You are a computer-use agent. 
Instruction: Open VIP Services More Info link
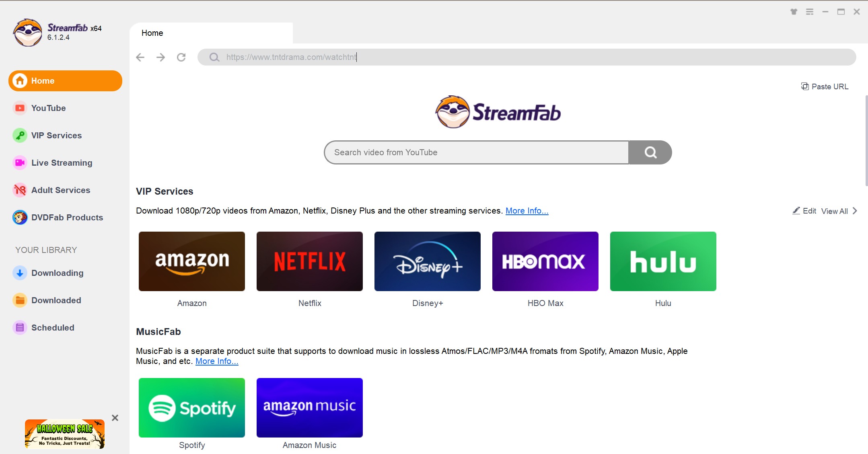point(527,211)
